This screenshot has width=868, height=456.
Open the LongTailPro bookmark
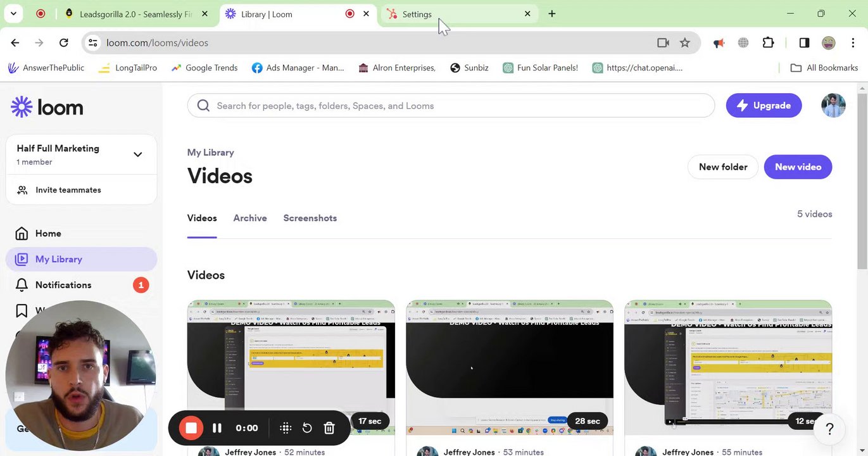128,68
